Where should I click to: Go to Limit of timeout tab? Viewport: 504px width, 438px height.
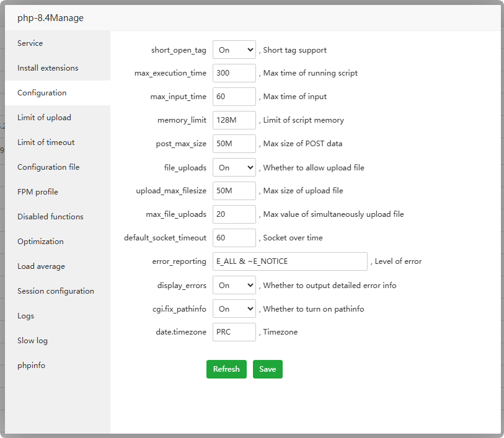(x=46, y=142)
